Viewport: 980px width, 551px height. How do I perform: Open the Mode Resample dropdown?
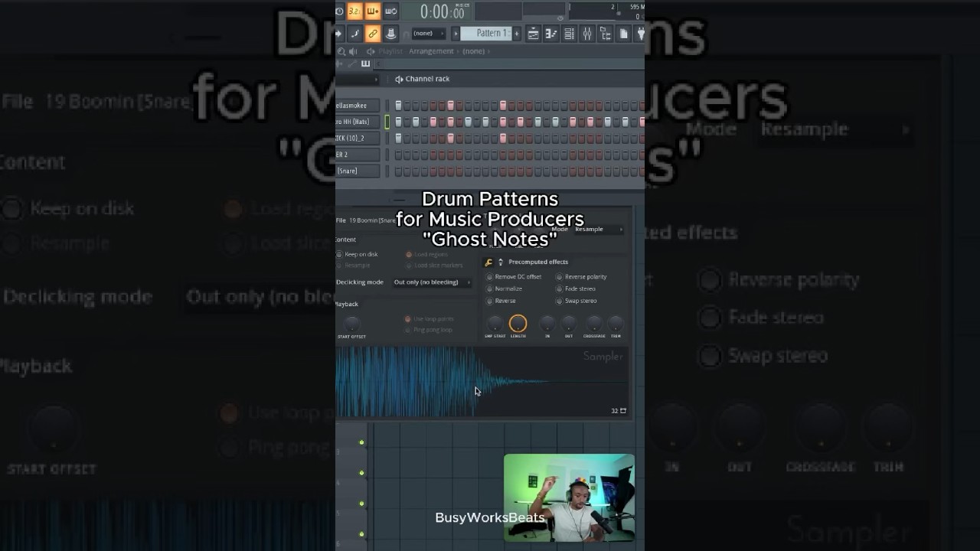pyautogui.click(x=599, y=229)
